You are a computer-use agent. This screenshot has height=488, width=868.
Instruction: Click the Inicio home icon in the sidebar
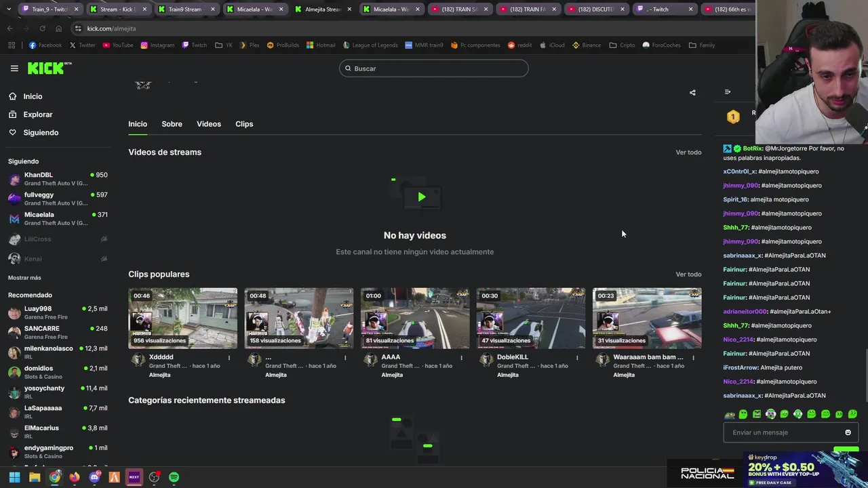[x=13, y=96]
